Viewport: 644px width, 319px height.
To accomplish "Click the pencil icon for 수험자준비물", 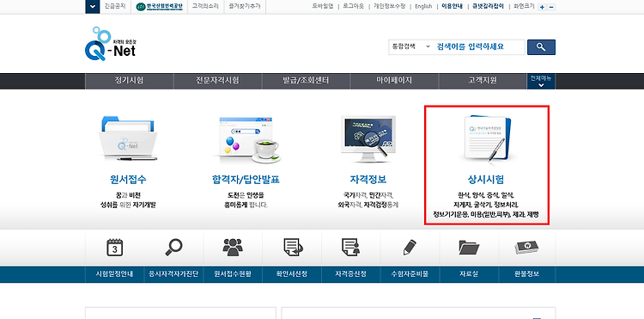I will [410, 248].
